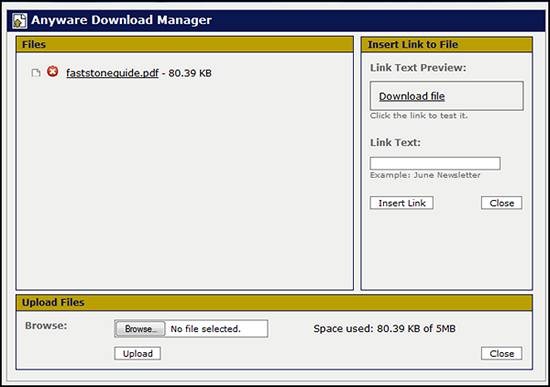
Task: Delete faststoneguide.pdf with the red X icon
Action: coord(53,71)
